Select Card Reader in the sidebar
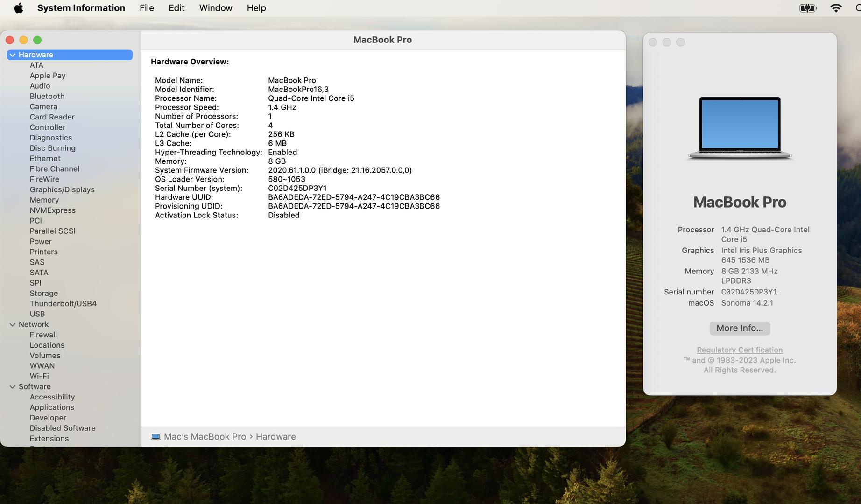 coord(52,117)
